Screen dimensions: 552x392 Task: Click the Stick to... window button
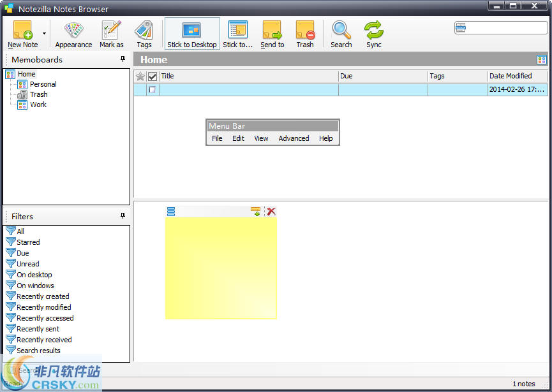click(x=237, y=34)
